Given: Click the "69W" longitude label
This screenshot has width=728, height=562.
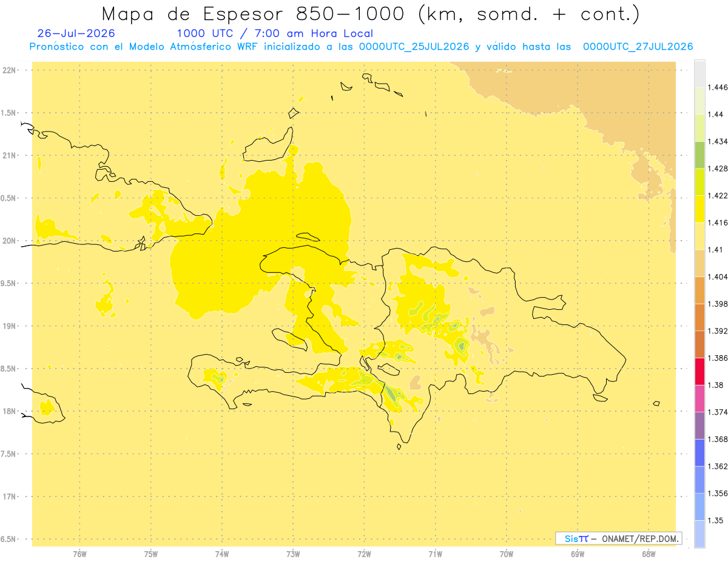Looking at the screenshot, I should 578,554.
